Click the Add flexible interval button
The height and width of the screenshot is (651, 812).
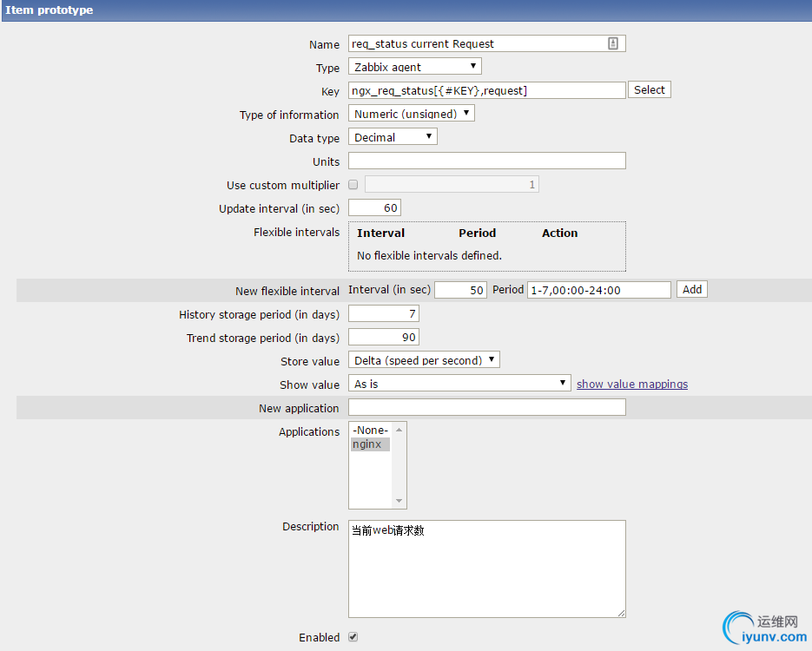pos(692,289)
